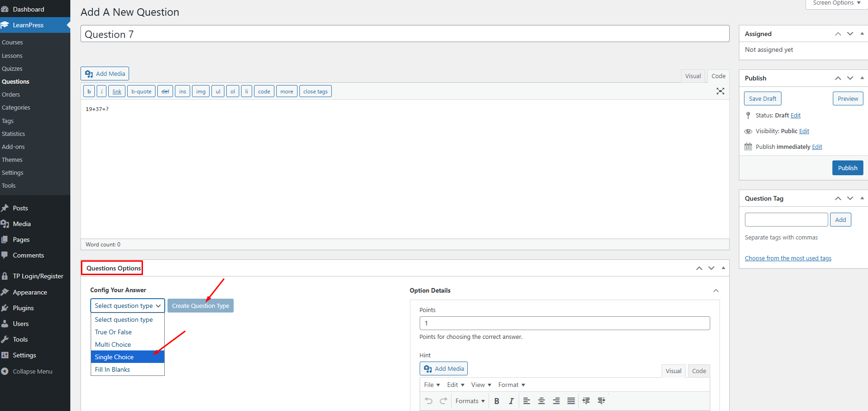Toggle the Questions Options panel triangle
868x411 pixels.
tap(723, 268)
